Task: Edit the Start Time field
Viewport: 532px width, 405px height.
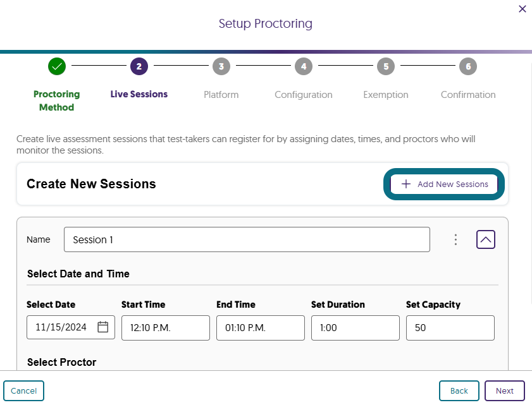Action: pyautogui.click(x=165, y=327)
